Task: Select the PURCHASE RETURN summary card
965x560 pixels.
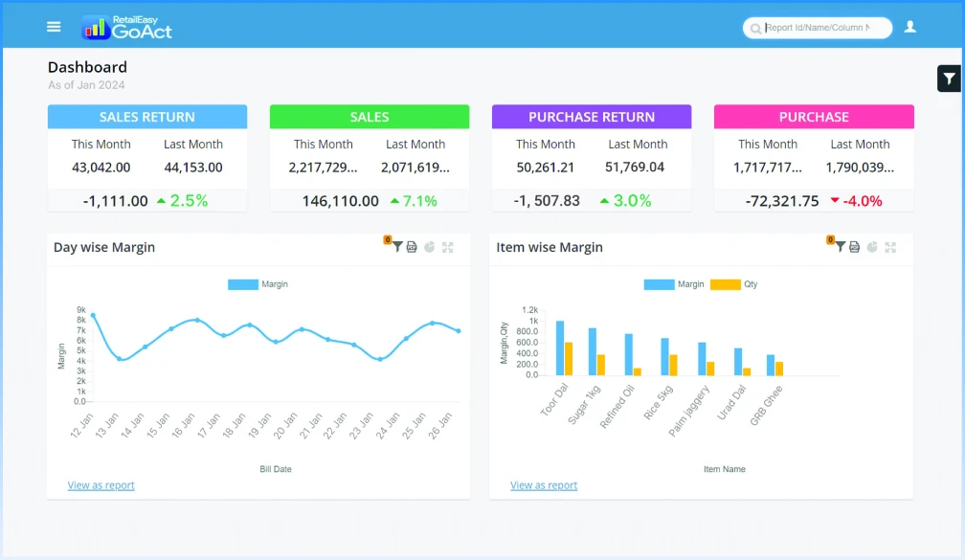Action: [x=591, y=158]
